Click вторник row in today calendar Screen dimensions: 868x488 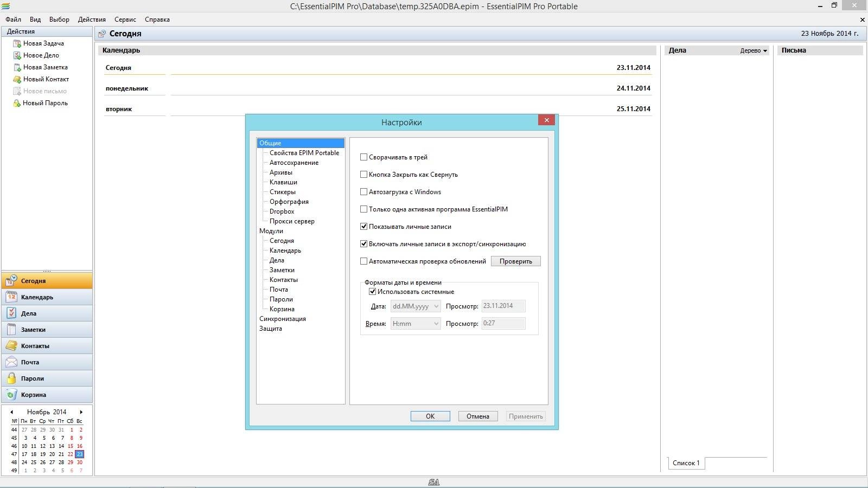[x=378, y=109]
